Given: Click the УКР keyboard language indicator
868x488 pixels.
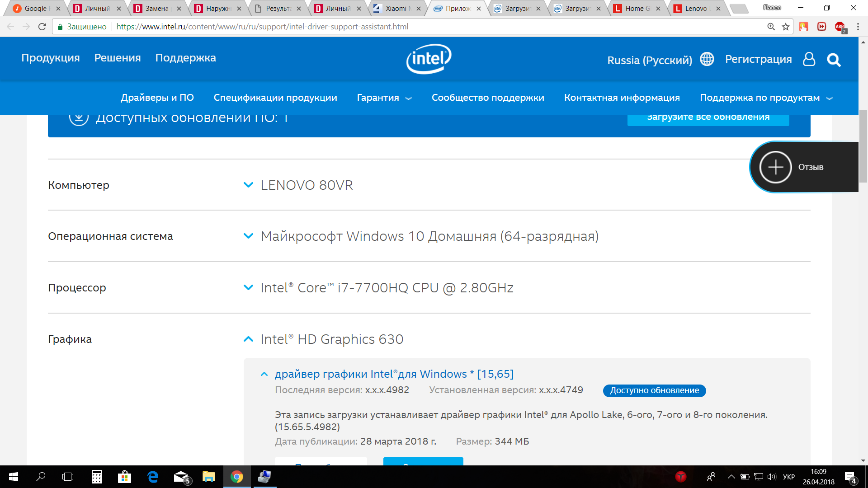Looking at the screenshot, I should [789, 477].
